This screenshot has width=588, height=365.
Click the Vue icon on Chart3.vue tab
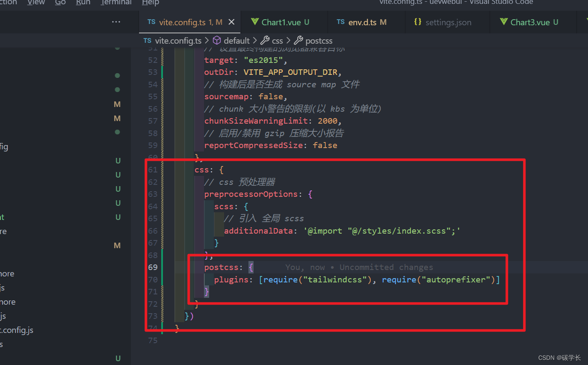[x=504, y=22]
